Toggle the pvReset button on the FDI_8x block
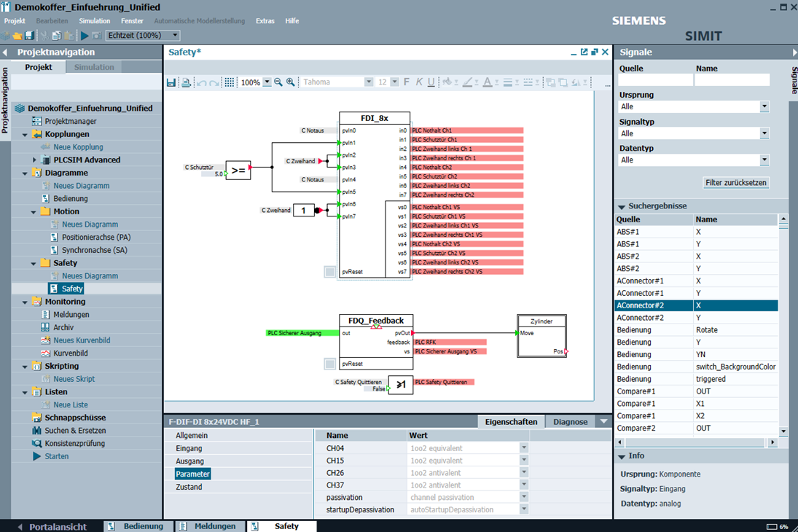Image resolution: width=798 pixels, height=532 pixels. coord(329,272)
